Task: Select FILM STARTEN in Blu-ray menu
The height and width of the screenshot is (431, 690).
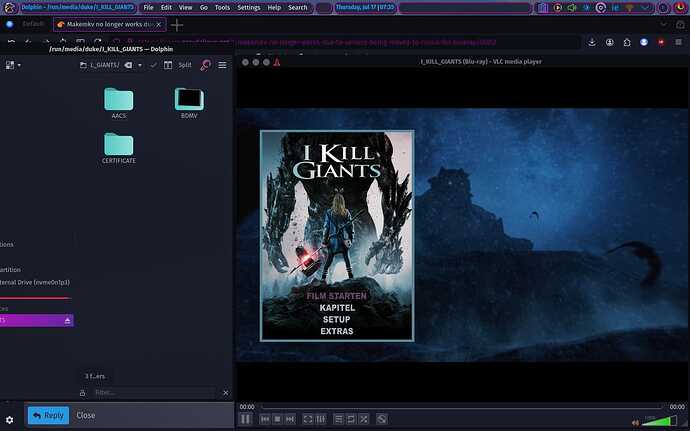Action: 337,296
